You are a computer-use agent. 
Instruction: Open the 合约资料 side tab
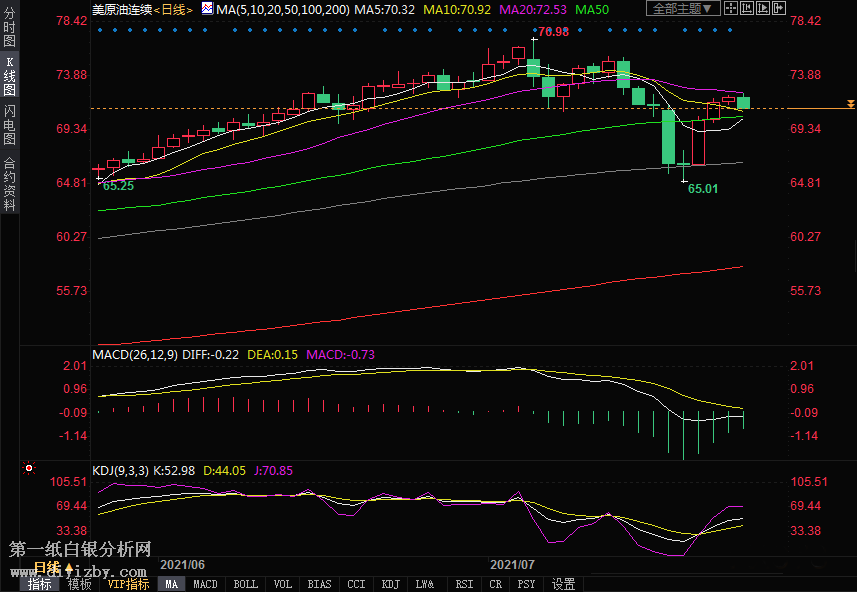(9, 183)
